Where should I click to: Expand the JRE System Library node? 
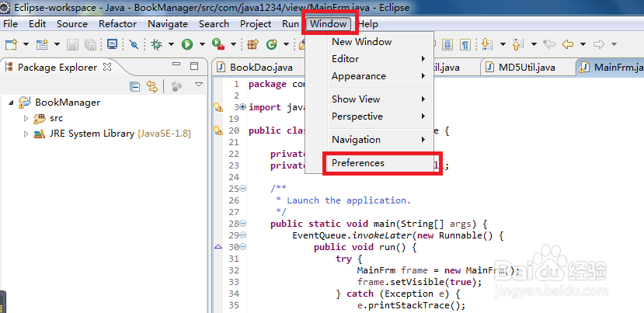(x=26, y=134)
